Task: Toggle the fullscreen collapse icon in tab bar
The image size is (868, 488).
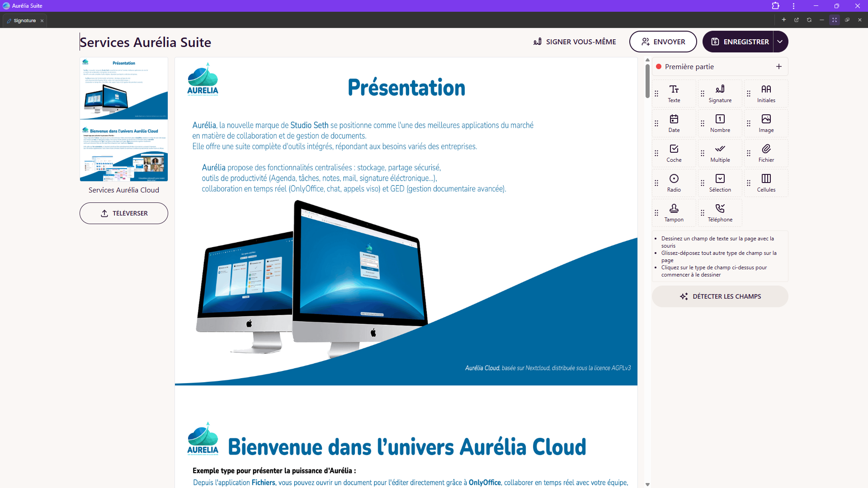Action: tap(835, 20)
